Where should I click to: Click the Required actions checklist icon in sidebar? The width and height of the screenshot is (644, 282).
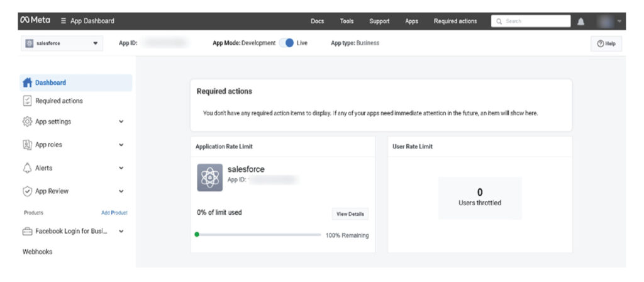pos(27,101)
